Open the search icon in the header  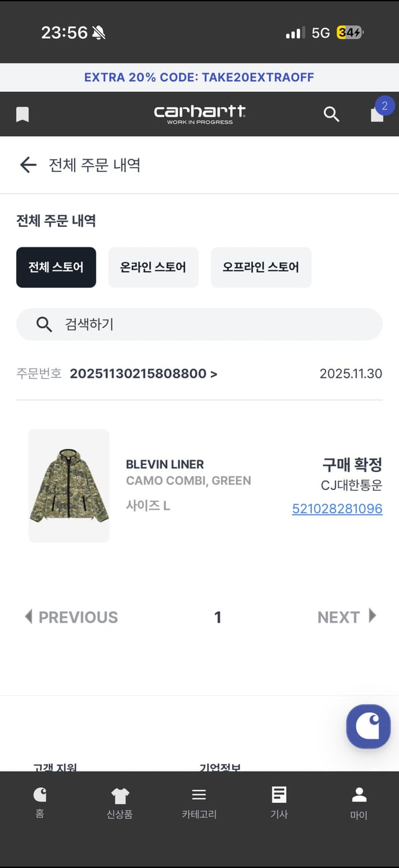click(331, 114)
